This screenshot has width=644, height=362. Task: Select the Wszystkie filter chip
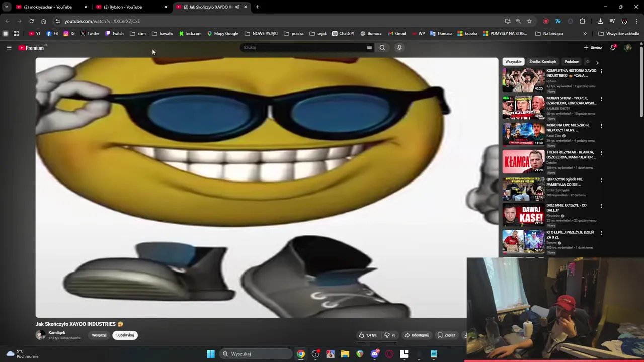point(513,62)
